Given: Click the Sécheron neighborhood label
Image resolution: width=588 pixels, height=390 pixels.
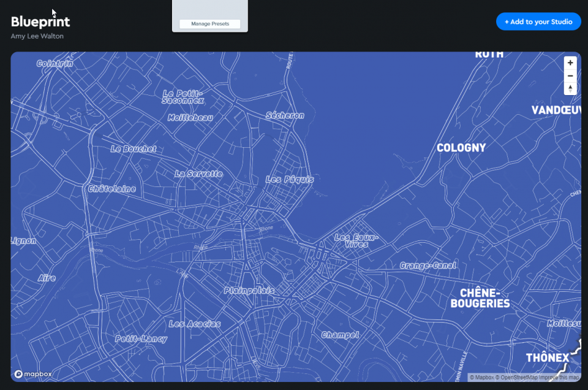Looking at the screenshot, I should 285,115.
